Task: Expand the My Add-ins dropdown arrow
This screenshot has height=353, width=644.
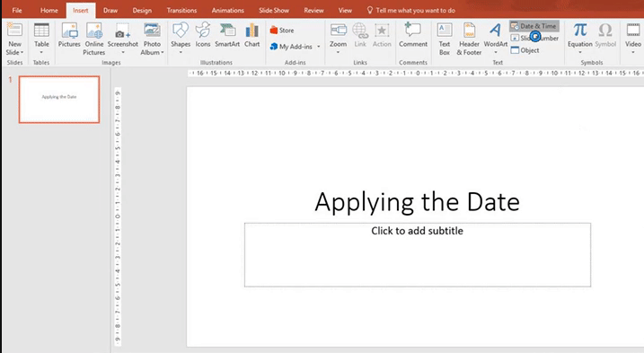Action: [318, 47]
